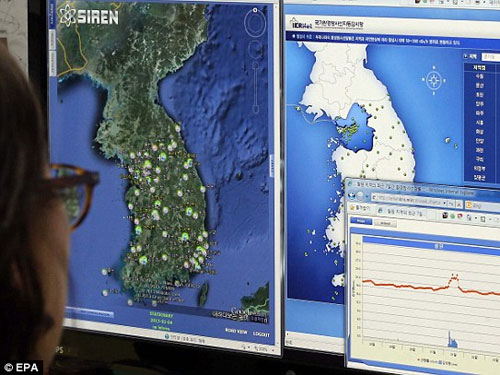
Task: Click the SIREN atom logo
Action: point(69,15)
